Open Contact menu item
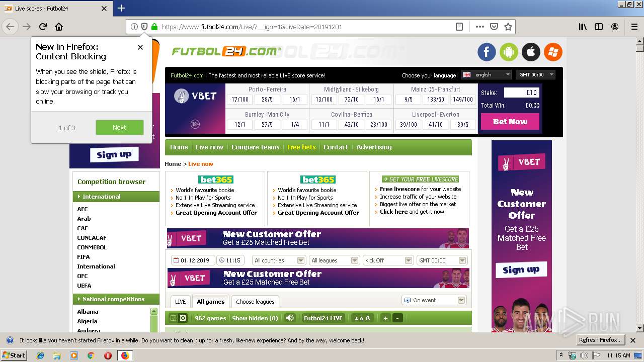 336,147
